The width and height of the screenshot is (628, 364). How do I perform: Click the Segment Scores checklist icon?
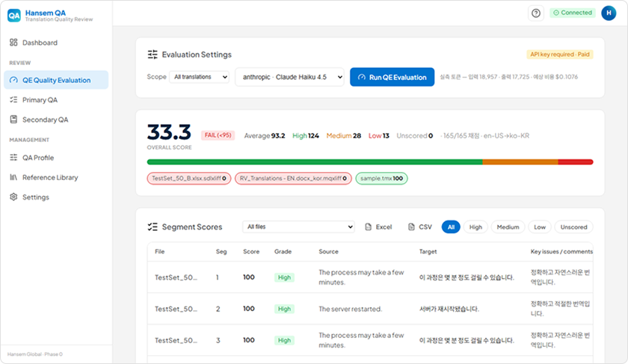click(x=153, y=227)
